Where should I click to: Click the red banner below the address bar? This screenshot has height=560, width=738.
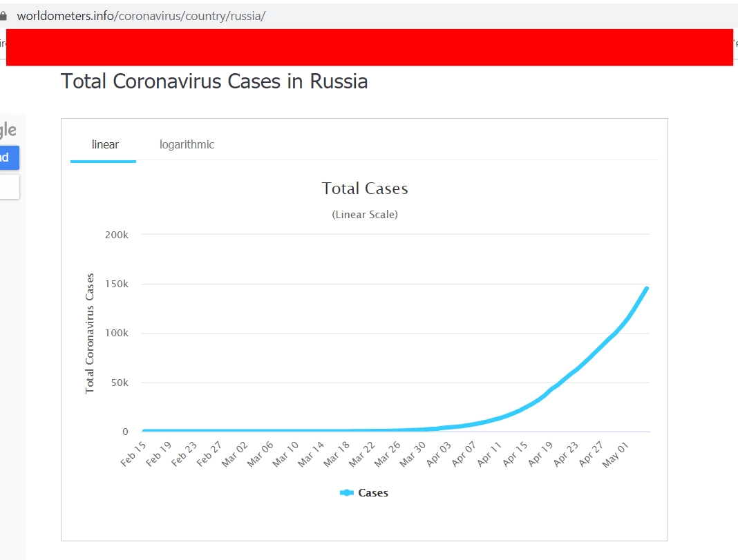pyautogui.click(x=369, y=48)
